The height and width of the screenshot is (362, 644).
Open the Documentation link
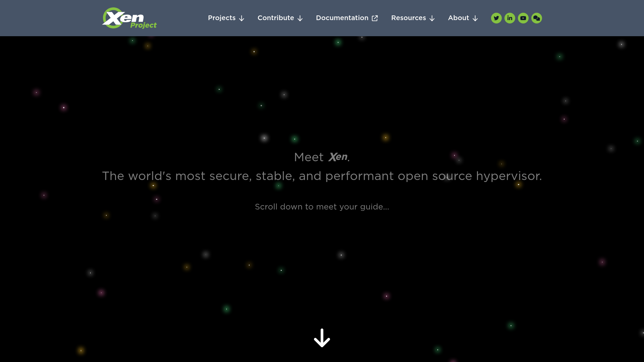(342, 18)
